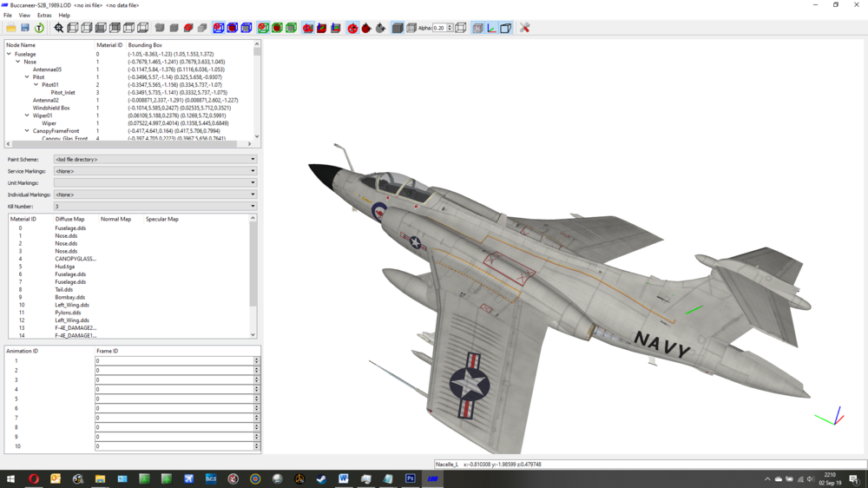868x488 pixels.
Task: Click the gray bomb-shaped icon
Action: point(380,28)
